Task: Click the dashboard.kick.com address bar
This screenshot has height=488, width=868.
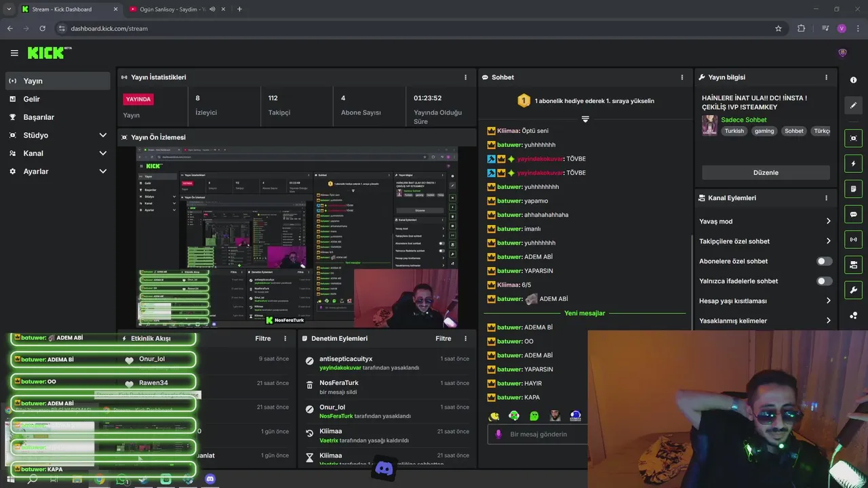Action: 109,28
